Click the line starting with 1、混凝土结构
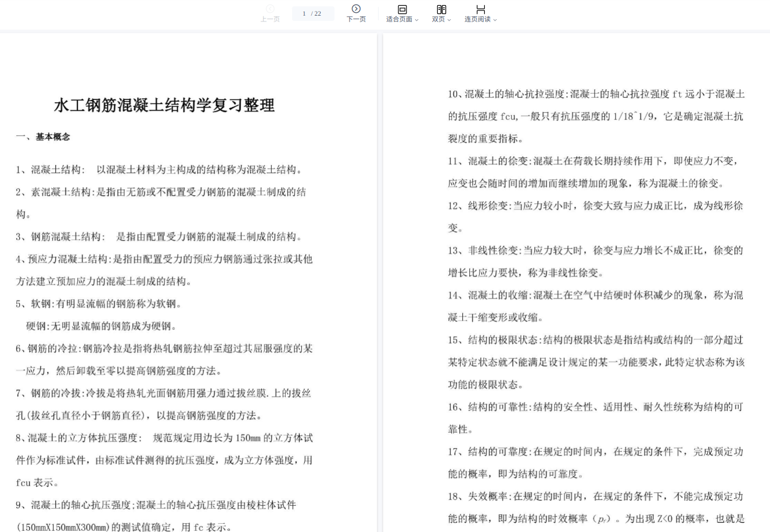Image resolution: width=770 pixels, height=532 pixels. (x=159, y=170)
